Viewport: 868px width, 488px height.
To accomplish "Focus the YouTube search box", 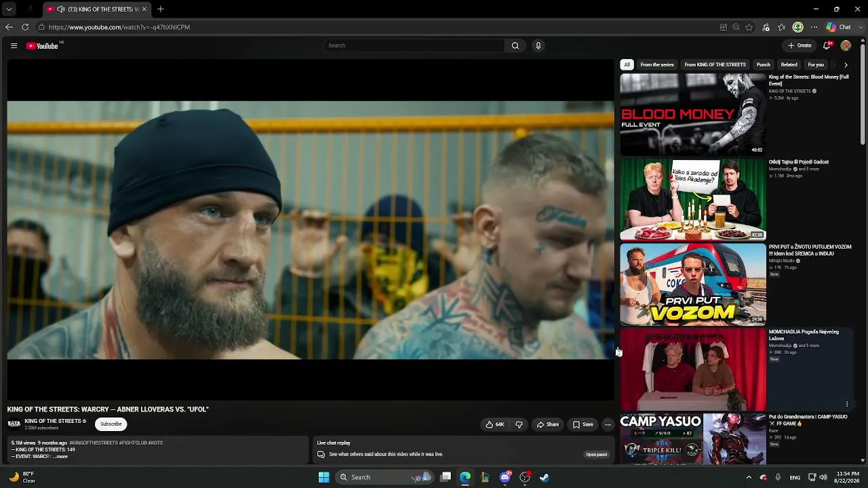I will coord(415,45).
